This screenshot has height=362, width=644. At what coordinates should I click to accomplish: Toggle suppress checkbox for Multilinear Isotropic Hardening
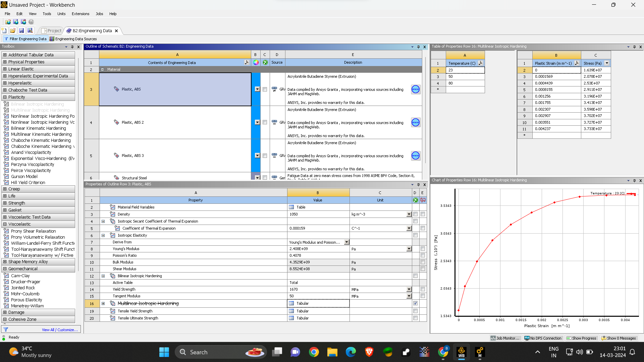(415, 303)
